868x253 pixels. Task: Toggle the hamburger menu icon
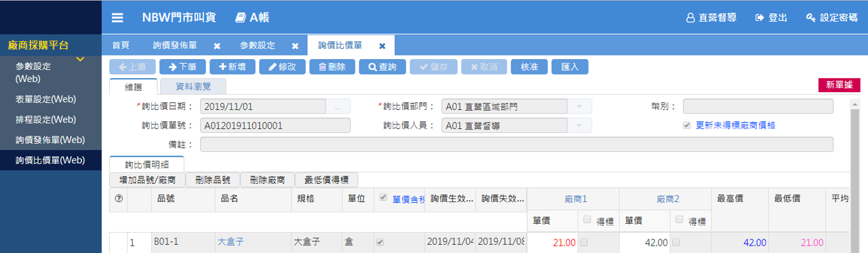[118, 18]
